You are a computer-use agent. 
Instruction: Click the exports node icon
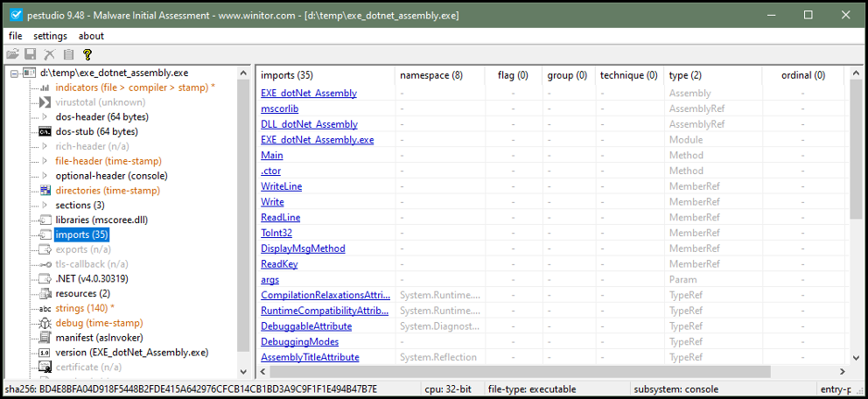[45, 249]
